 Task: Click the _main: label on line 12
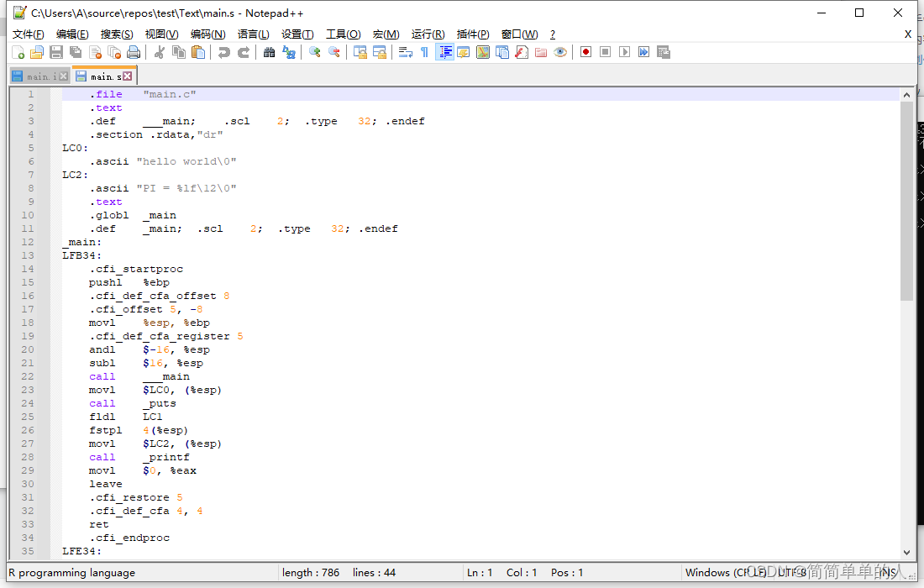pos(82,242)
